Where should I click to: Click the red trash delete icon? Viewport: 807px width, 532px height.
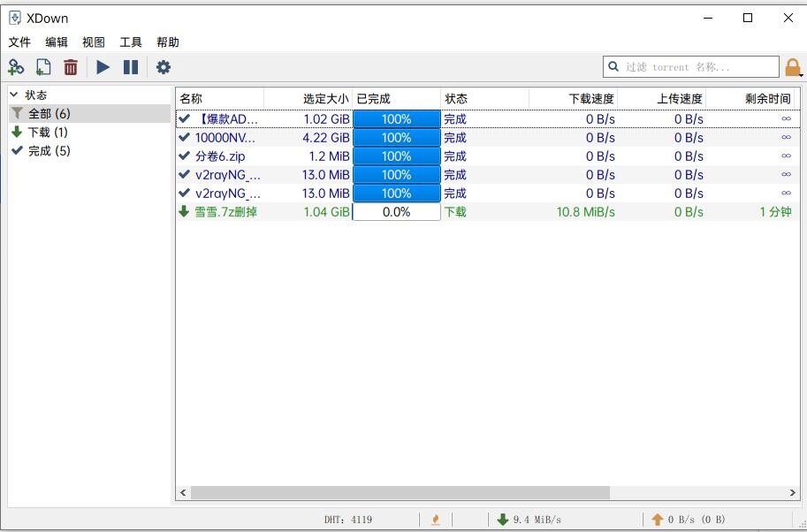point(71,67)
